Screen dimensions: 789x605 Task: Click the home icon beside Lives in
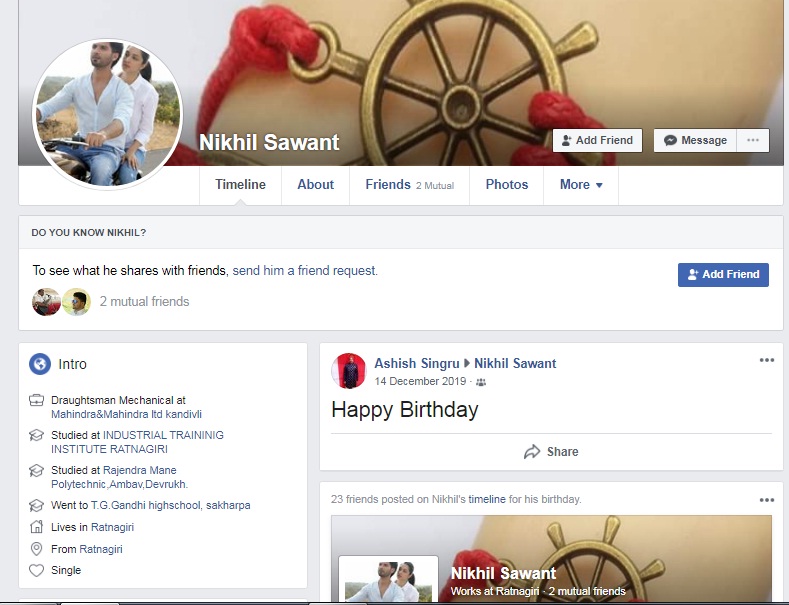pyautogui.click(x=36, y=527)
